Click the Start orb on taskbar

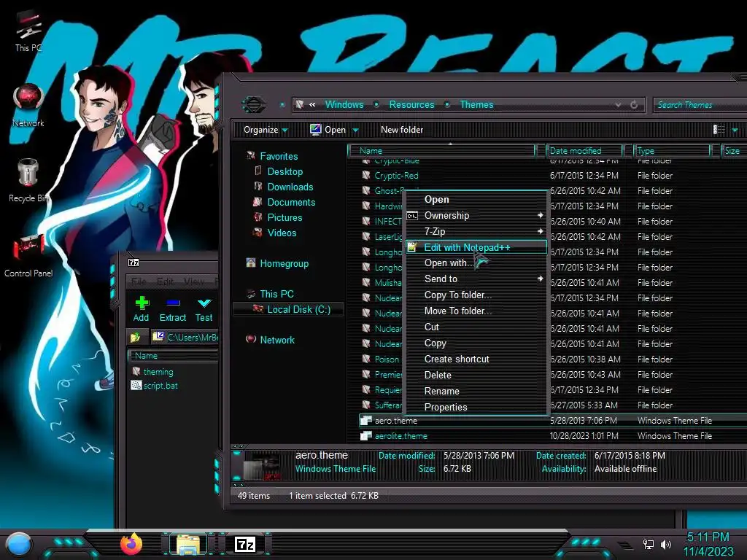tap(19, 544)
